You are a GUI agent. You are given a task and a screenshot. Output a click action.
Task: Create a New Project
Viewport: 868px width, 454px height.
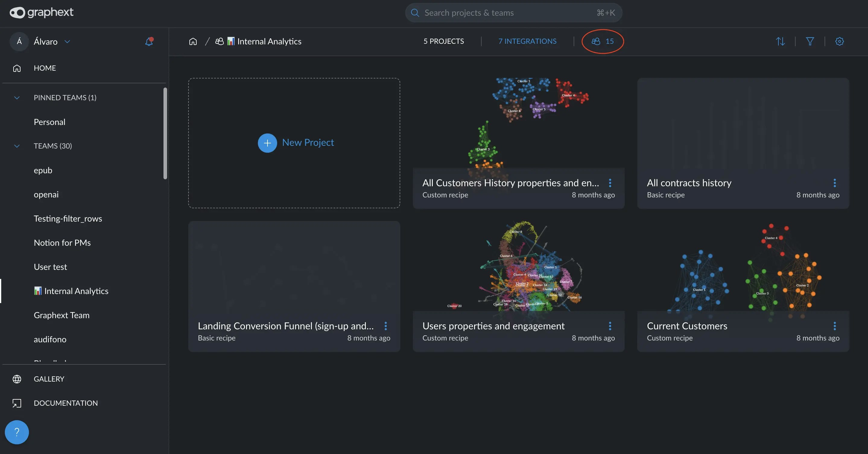pyautogui.click(x=296, y=143)
